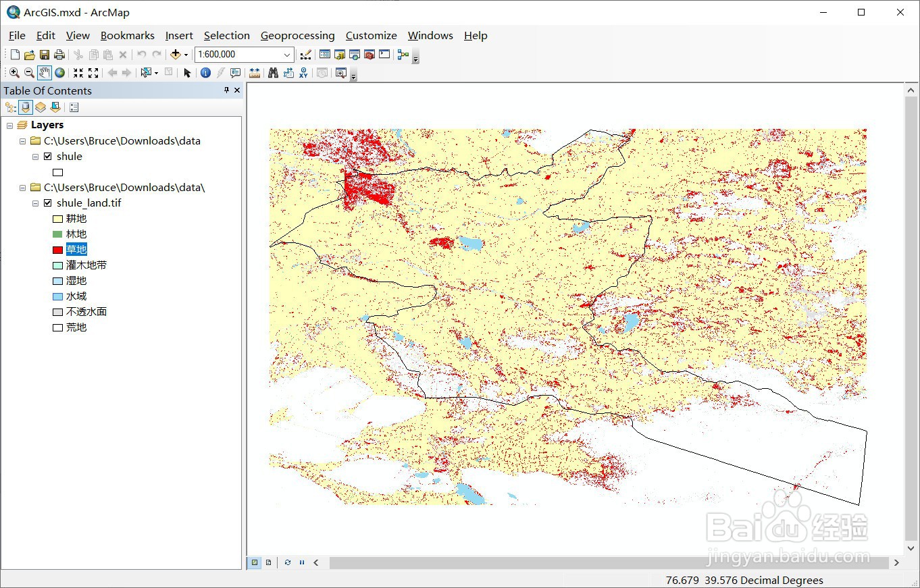Open the Geoprocessing menu
The image size is (920, 588).
(297, 35)
